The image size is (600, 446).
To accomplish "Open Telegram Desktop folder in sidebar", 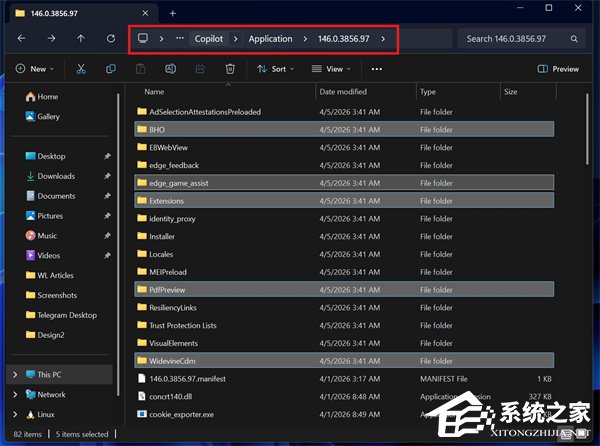I will [61, 315].
